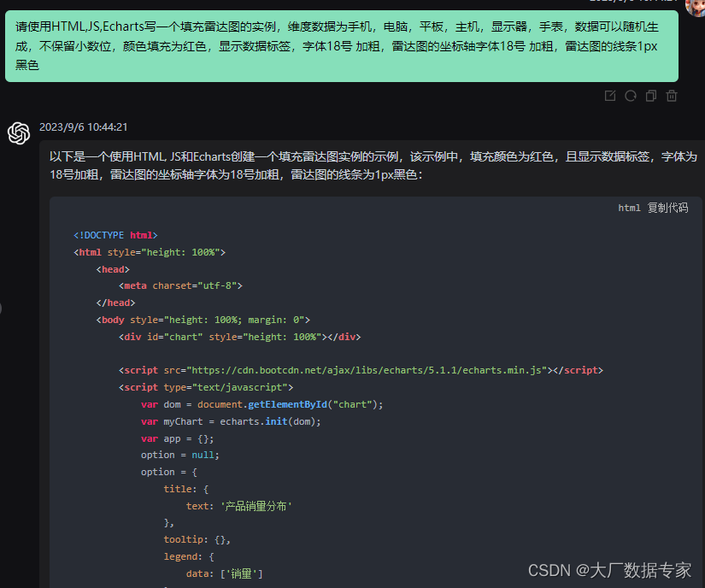Click the 复制代码 copy code button

coord(667,208)
